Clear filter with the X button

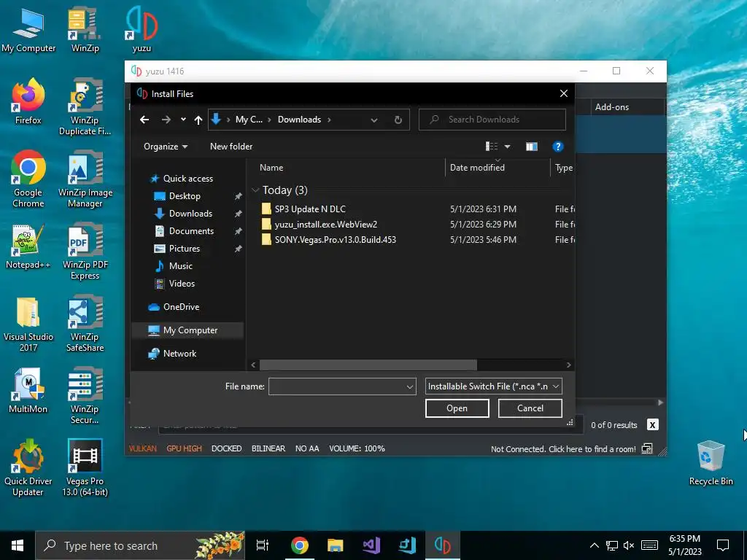pyautogui.click(x=652, y=425)
